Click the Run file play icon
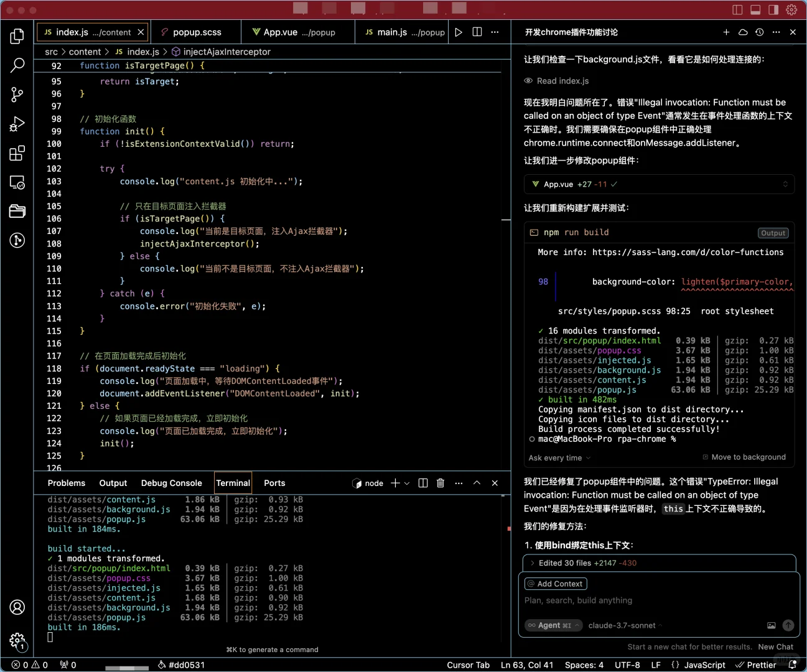The image size is (807, 672). coord(459,32)
